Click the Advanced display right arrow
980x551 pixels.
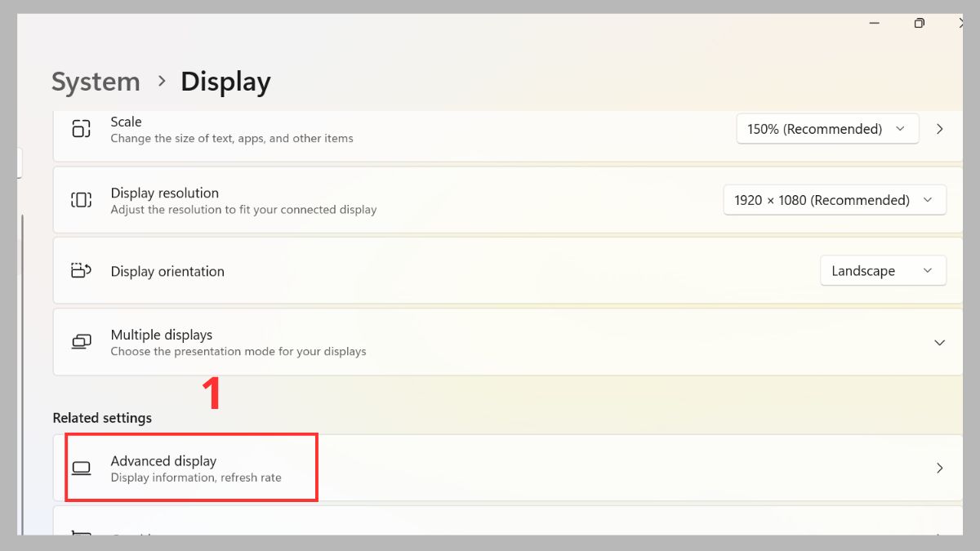coord(939,468)
